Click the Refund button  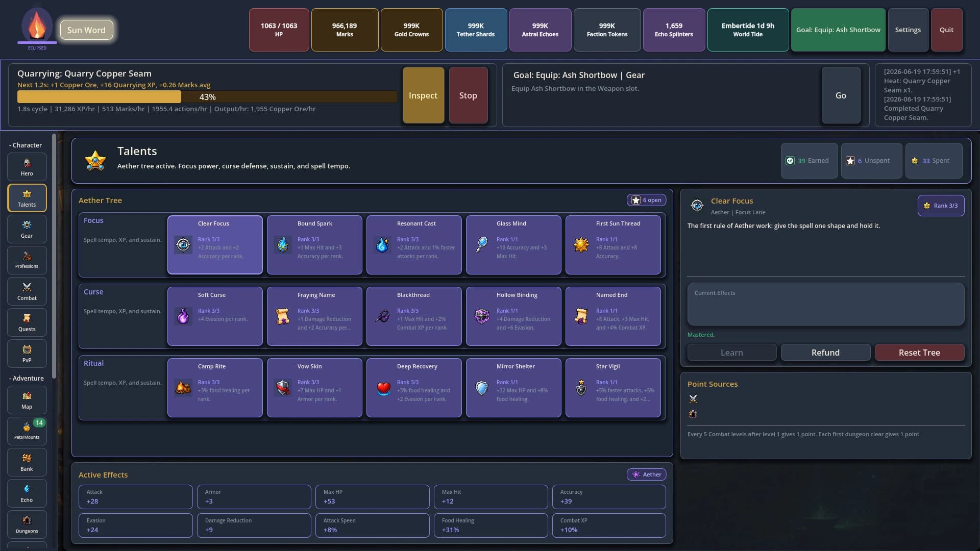click(x=825, y=353)
